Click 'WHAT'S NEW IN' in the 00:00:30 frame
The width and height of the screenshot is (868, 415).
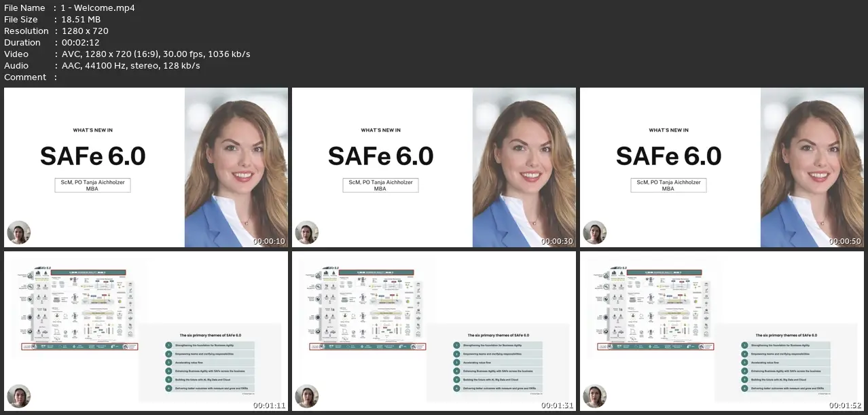381,130
